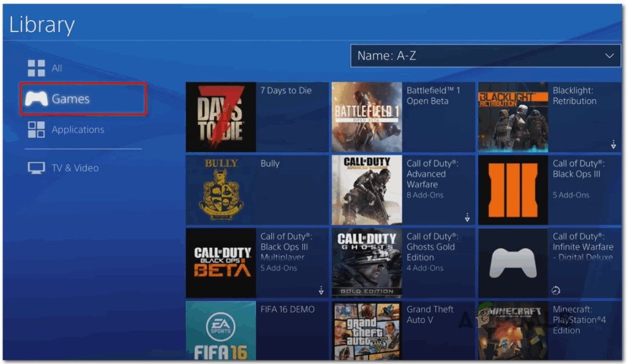Viewport: 627px width, 364px height.
Task: Open the Blacklight Retribution cover art
Action: click(513, 117)
